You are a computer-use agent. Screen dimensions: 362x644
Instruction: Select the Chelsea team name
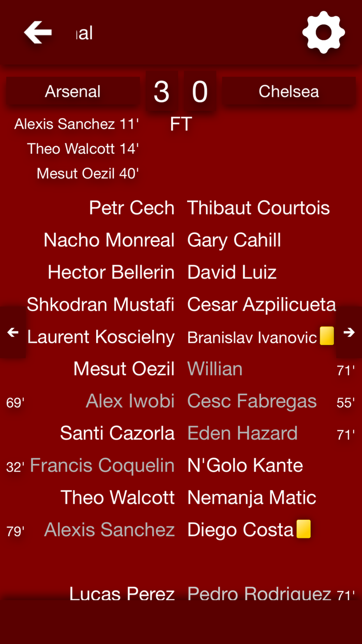pyautogui.click(x=288, y=91)
